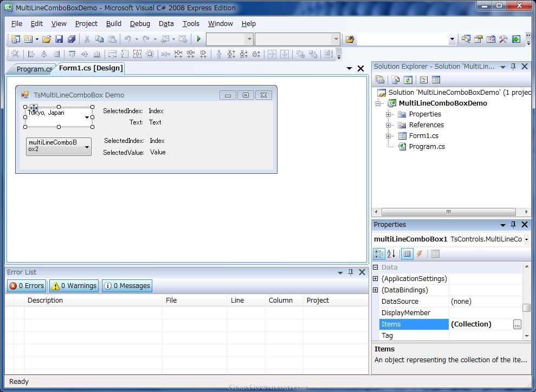Screen dimensions: 536x392
Task: Toggle the Properties list view button
Action: 407,254
